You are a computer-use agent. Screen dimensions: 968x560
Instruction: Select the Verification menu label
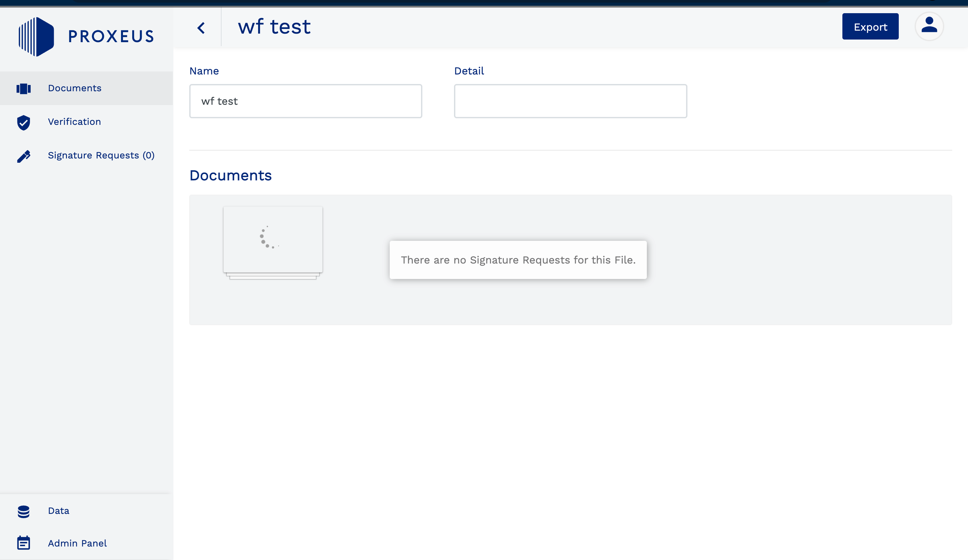[74, 122]
